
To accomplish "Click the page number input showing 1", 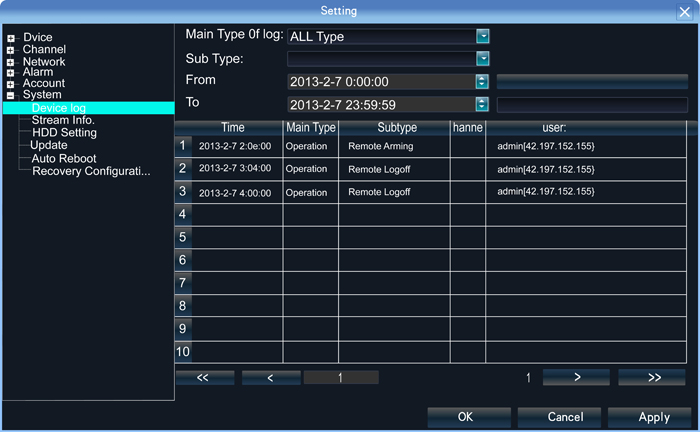I will 341,378.
